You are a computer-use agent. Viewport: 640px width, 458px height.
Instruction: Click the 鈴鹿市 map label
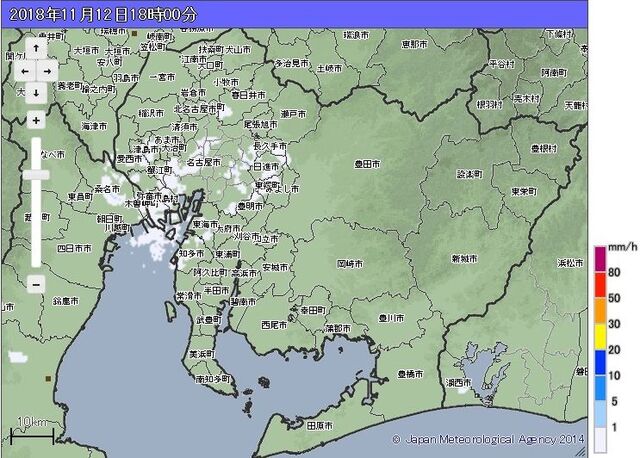pyautogui.click(x=66, y=301)
